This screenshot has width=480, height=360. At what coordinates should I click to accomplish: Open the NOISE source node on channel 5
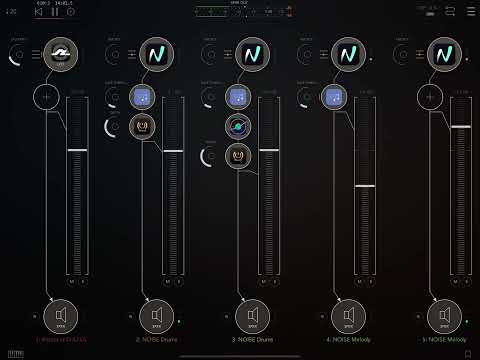coord(444,54)
